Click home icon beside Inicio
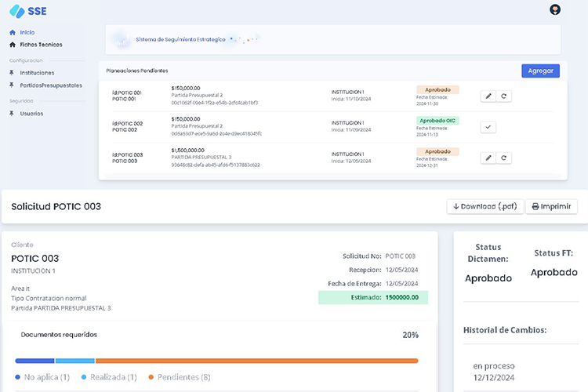The height and width of the screenshot is (392, 588). [13, 32]
